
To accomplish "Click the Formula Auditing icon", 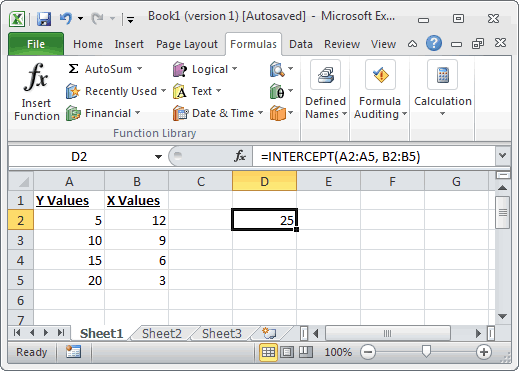I will pyautogui.click(x=380, y=75).
